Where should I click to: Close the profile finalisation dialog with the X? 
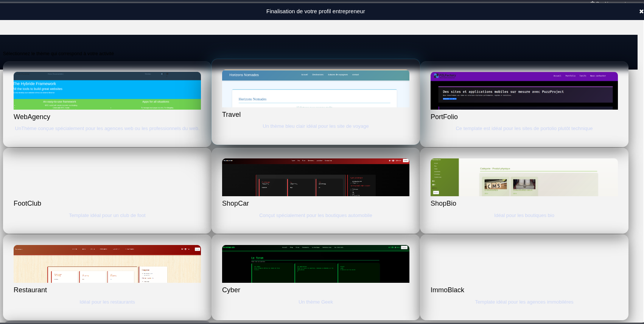point(641,11)
